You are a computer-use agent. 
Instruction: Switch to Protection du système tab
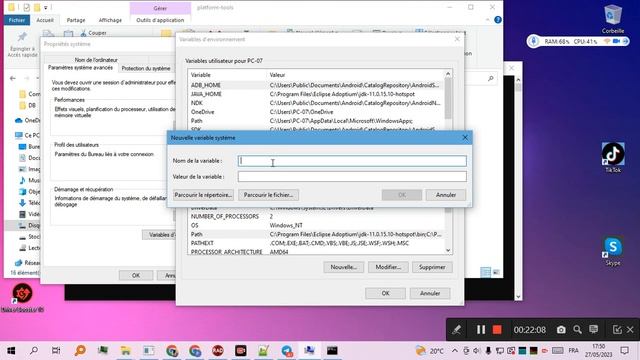(x=146, y=68)
